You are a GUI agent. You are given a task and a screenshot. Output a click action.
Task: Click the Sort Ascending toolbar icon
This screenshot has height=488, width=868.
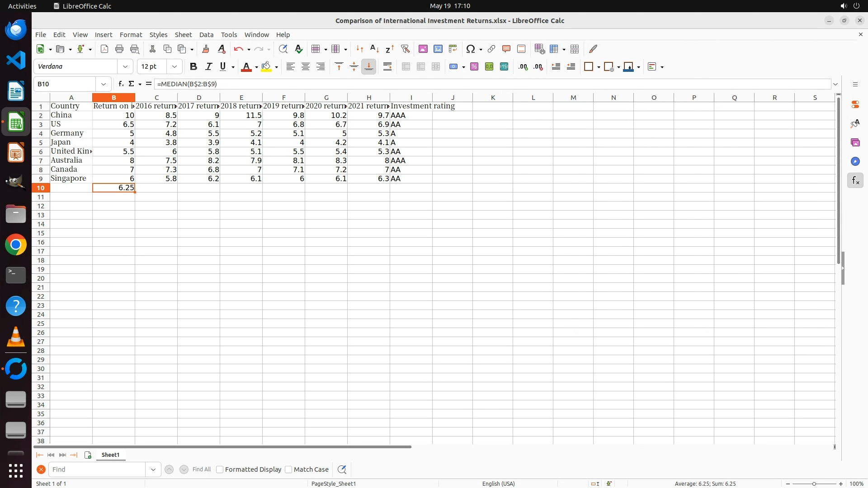coord(374,49)
